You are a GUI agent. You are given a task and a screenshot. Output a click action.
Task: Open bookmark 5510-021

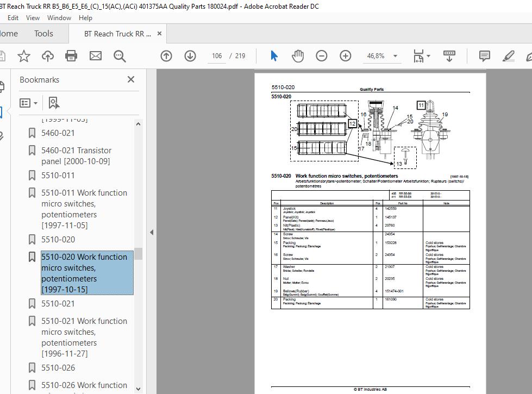(58, 304)
